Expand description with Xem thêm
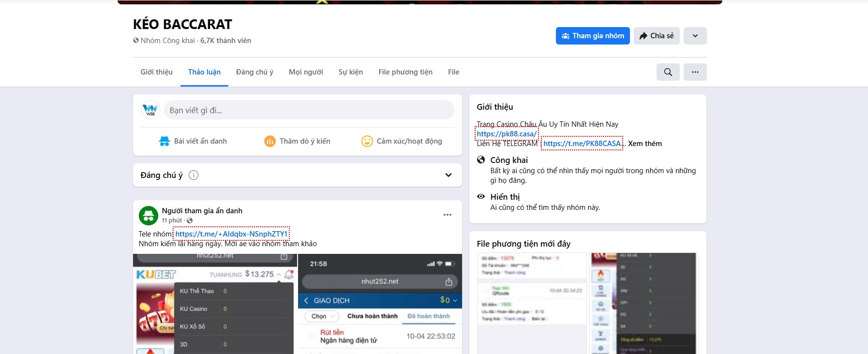868x354 pixels. tap(645, 144)
